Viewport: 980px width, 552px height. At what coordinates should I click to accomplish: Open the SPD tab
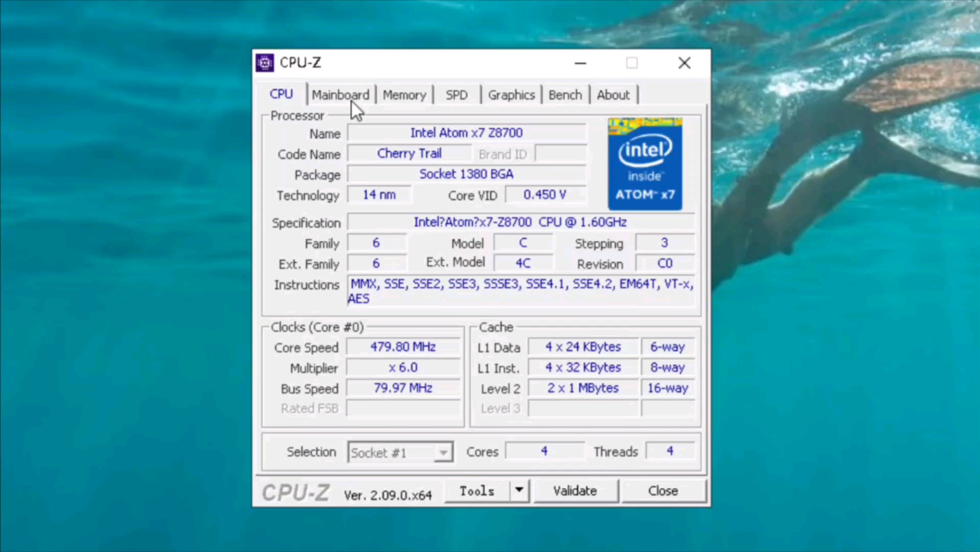click(x=456, y=95)
